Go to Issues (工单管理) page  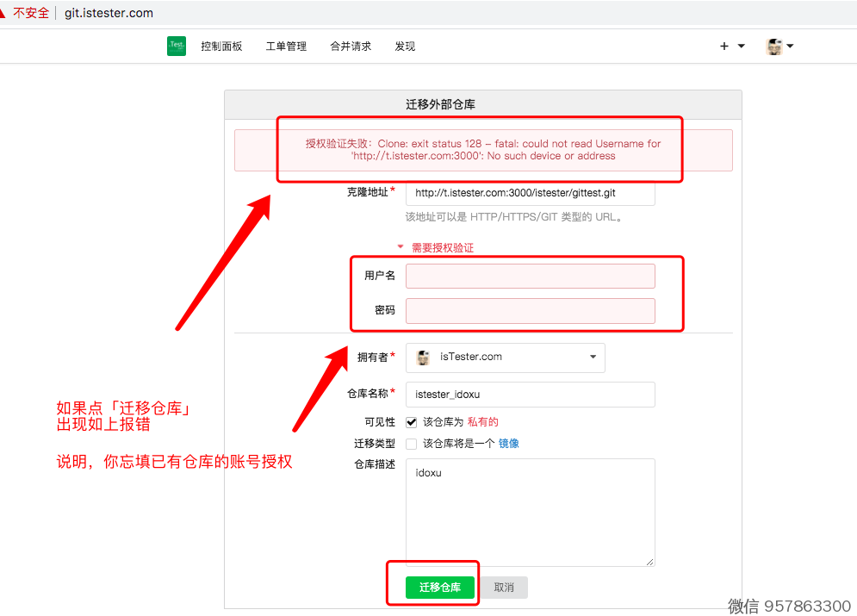[x=286, y=47]
